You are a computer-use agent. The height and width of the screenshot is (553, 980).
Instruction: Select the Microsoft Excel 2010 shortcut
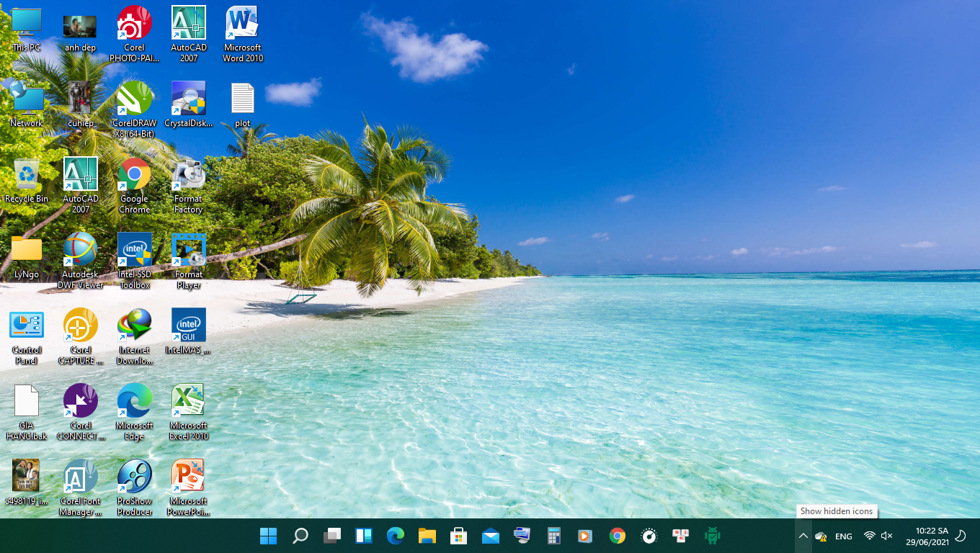(189, 413)
